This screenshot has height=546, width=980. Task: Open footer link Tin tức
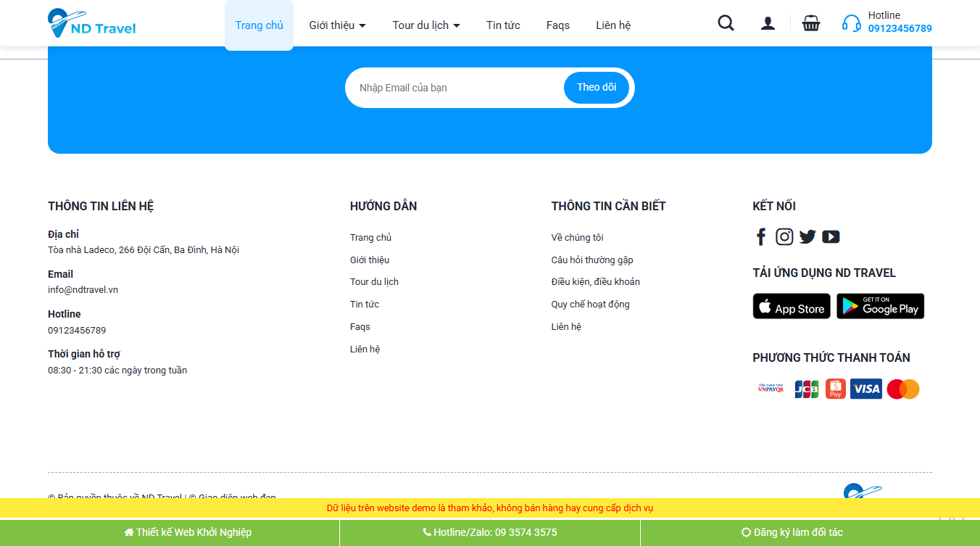coord(365,305)
